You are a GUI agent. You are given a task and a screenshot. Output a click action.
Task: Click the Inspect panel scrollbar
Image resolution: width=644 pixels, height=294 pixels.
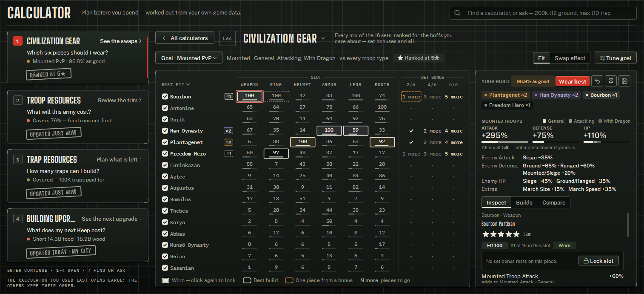[x=628, y=225]
